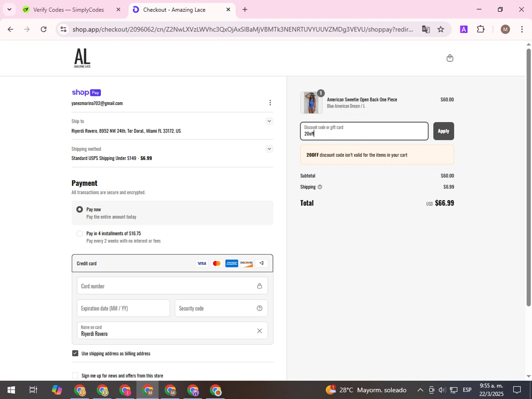Click the American Express logo
This screenshot has width=532, height=399.
pos(232,263)
